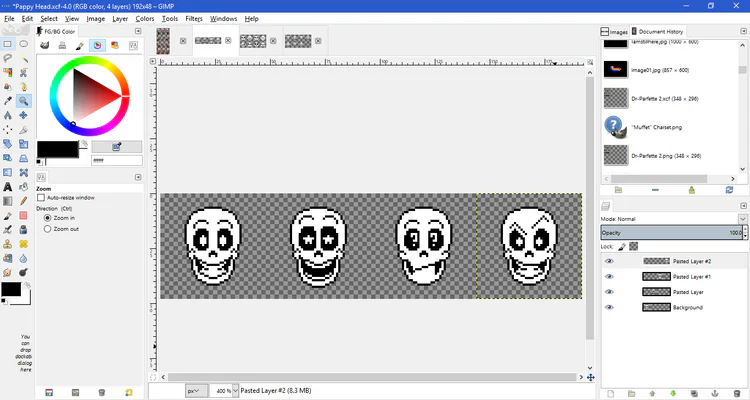Switch color selector to Watercolor mode
This screenshot has width=750, height=400.
click(x=80, y=45)
